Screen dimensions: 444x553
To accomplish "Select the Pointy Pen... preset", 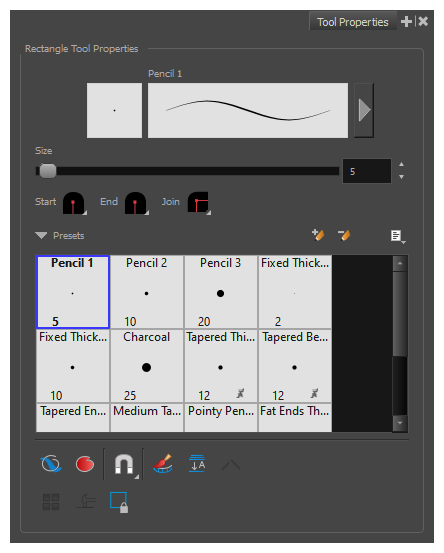I will 221,418.
